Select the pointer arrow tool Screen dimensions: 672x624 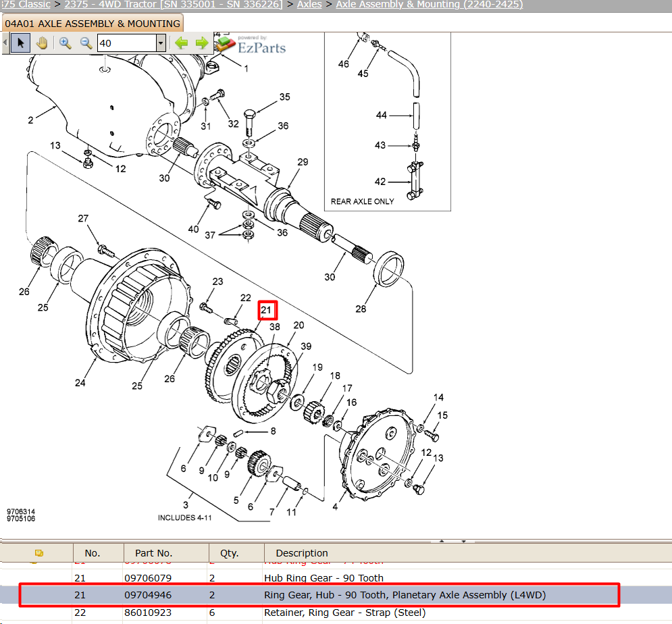[x=20, y=43]
